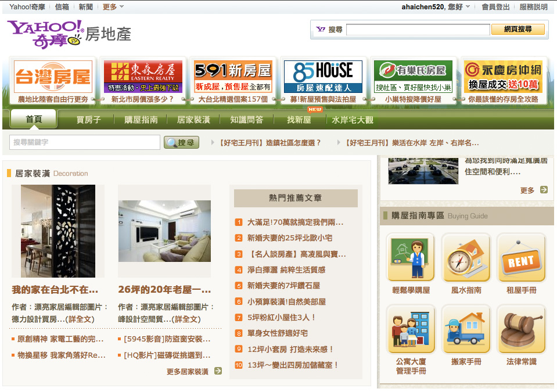This screenshot has width=557, height=392.
Task: Click the 網頁搜尋 button
Action: point(518,30)
